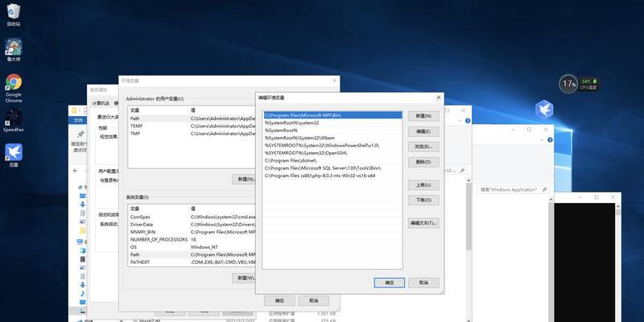Click 删除(D) button in edit dialog
Viewport: 644px width, 322px height.
tap(423, 162)
